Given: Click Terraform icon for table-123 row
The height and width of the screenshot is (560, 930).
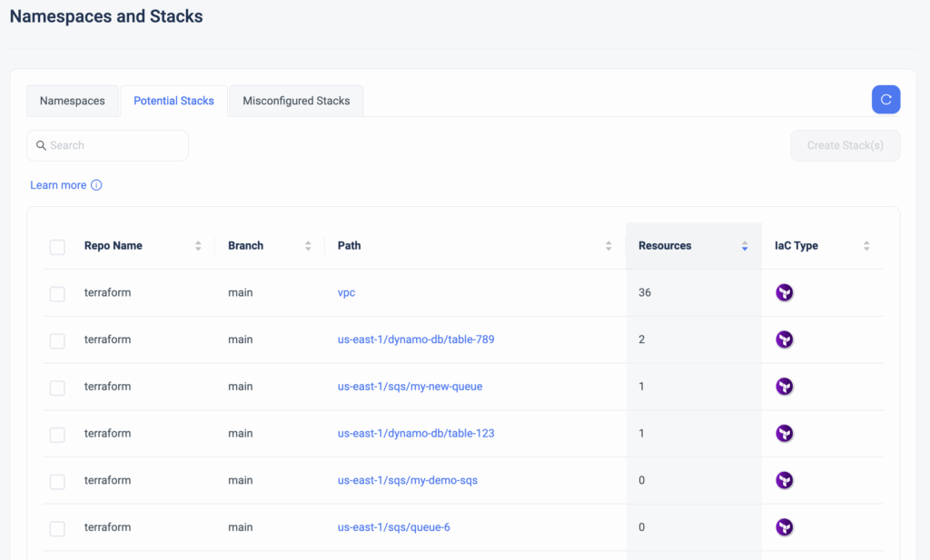Looking at the screenshot, I should pos(785,434).
